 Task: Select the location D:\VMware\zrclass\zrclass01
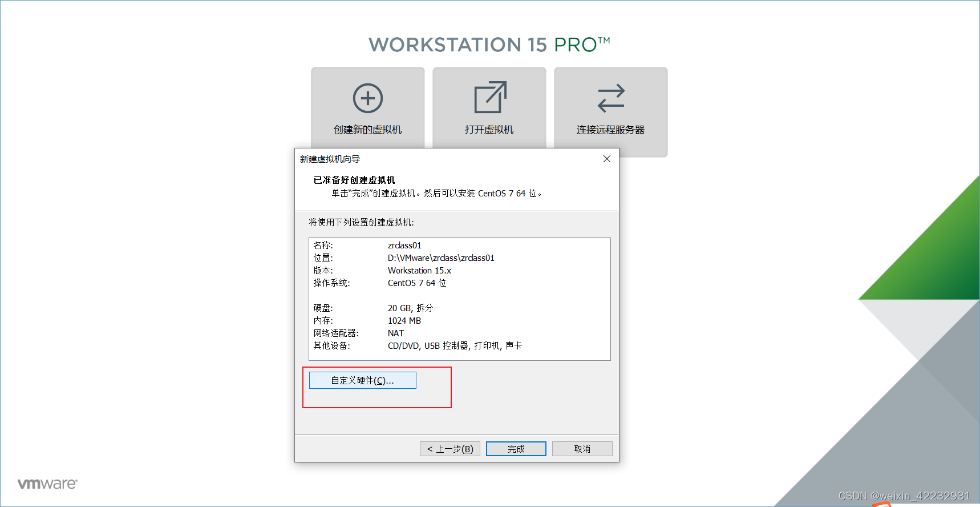click(x=441, y=258)
